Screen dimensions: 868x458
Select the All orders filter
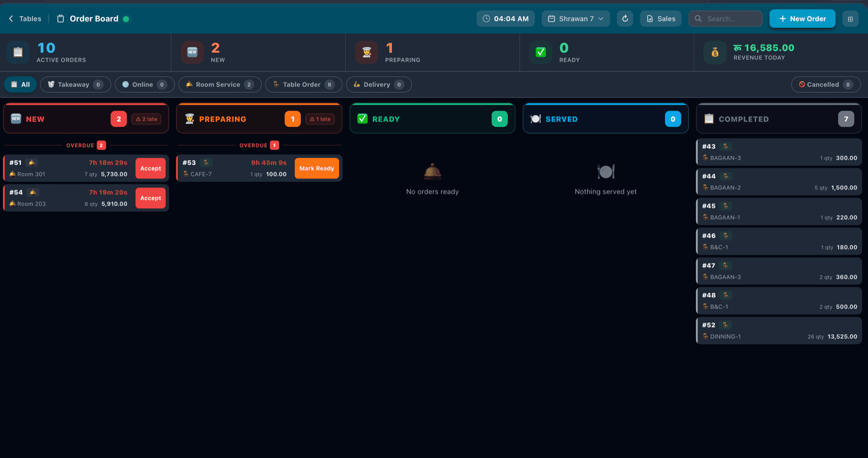[x=20, y=84]
